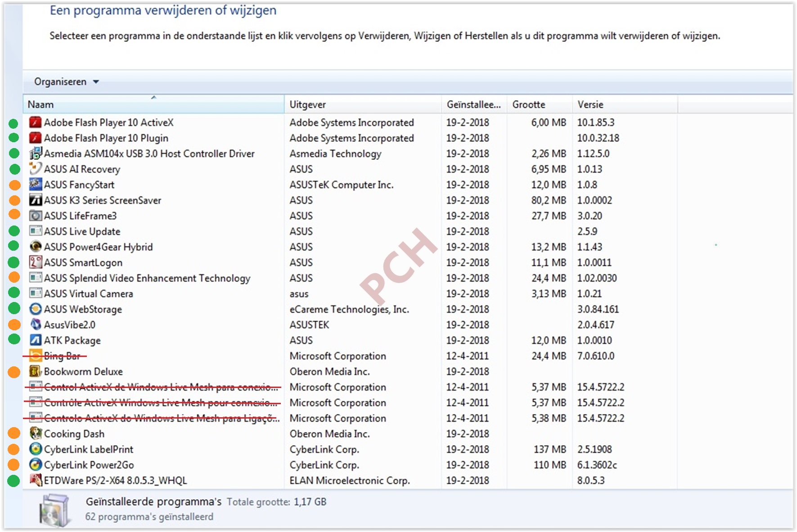Click the ELAN Microelectronic Corp. publisher cell

coord(350,480)
